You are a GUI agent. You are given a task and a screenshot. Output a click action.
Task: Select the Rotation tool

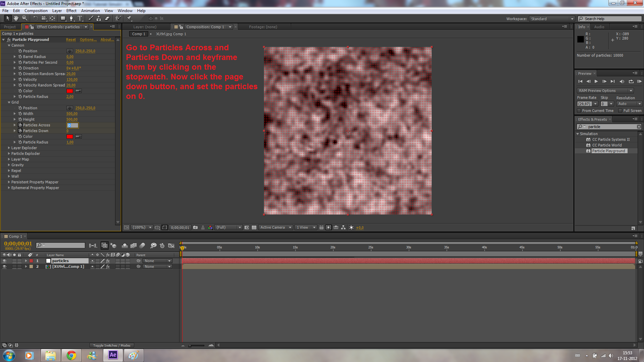36,18
